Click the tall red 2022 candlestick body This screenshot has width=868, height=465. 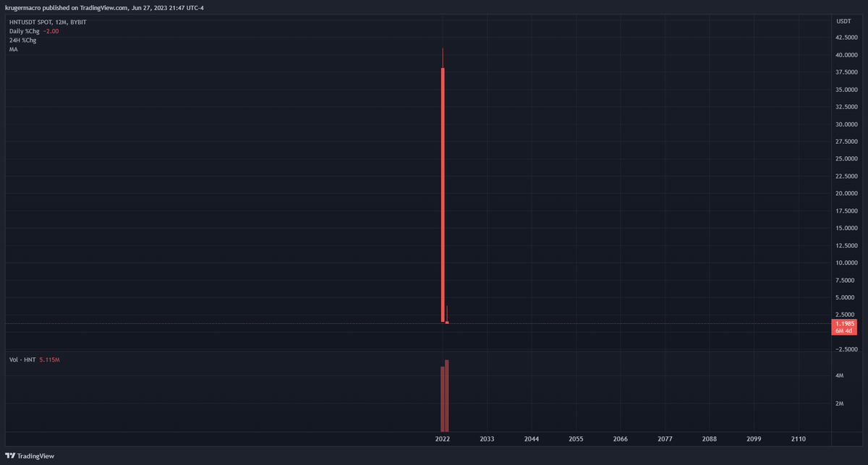point(443,195)
